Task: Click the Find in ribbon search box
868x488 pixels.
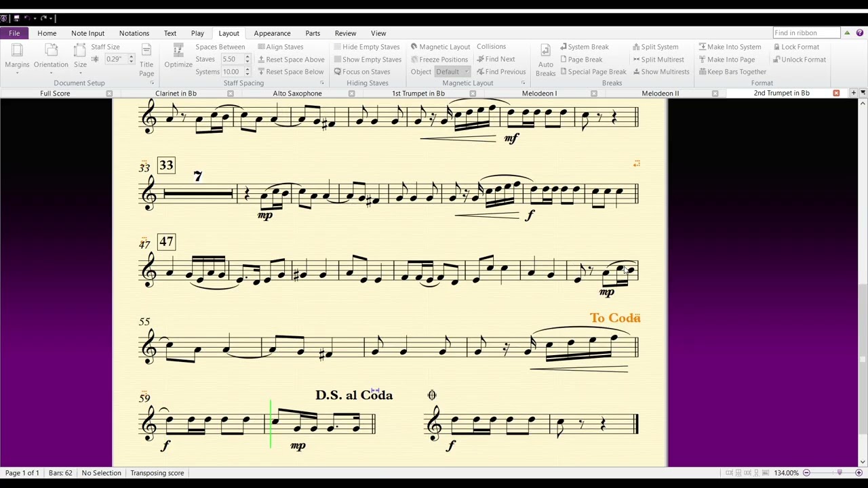Action: click(x=806, y=33)
